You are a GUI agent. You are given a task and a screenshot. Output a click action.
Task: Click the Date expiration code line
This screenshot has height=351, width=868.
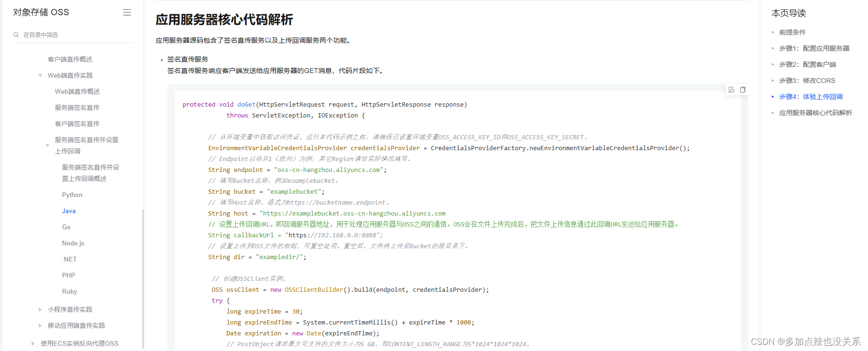pos(303,333)
